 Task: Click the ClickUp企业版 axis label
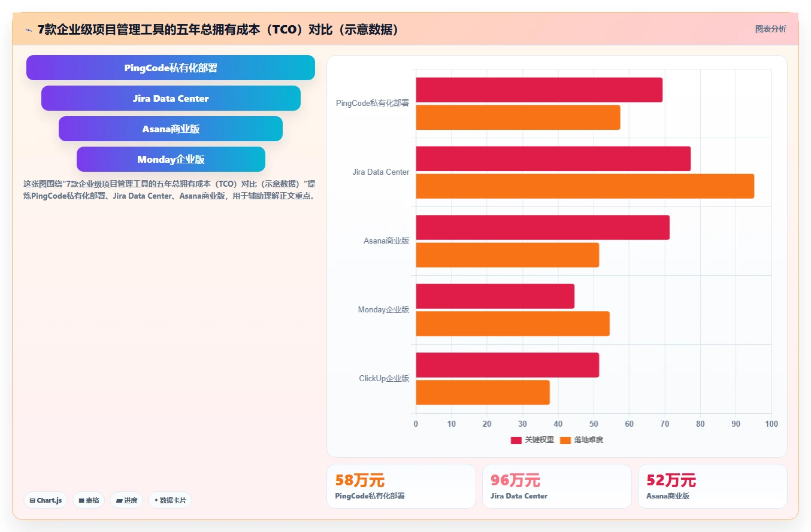(384, 379)
